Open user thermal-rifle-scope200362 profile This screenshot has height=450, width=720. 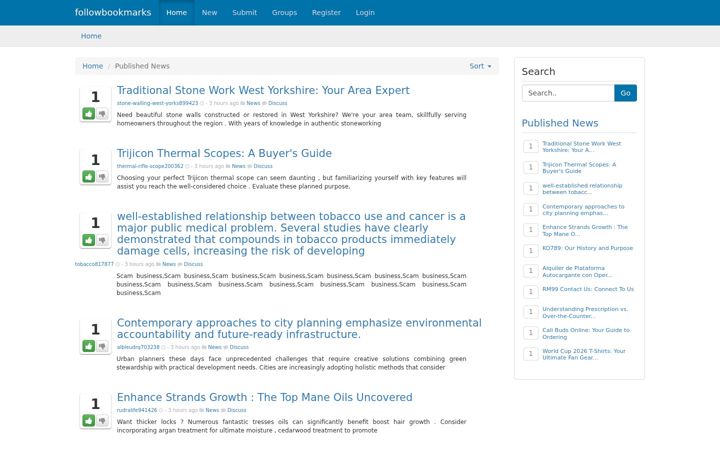tap(150, 166)
